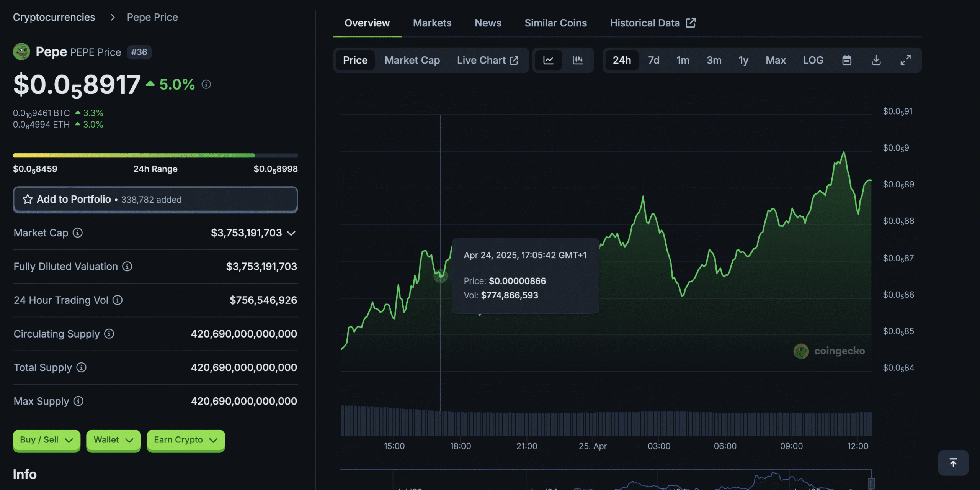Click the hovered data point on chart

[x=440, y=275]
